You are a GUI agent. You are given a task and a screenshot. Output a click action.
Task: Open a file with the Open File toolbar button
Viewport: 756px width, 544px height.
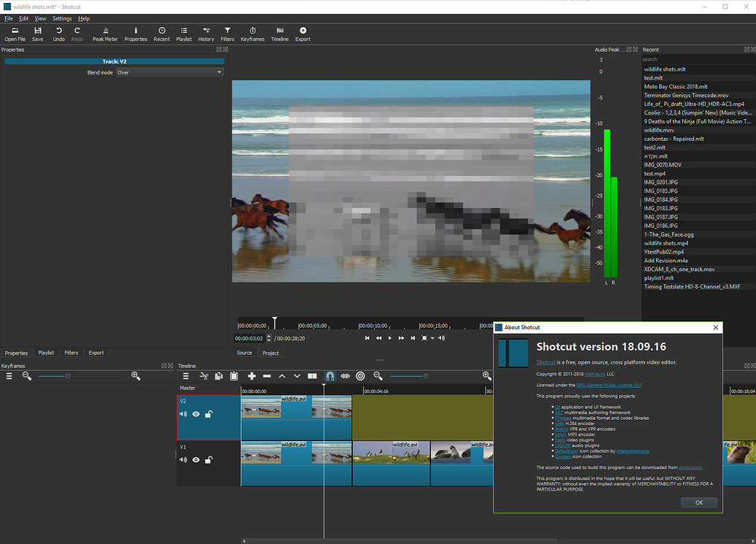(15, 34)
